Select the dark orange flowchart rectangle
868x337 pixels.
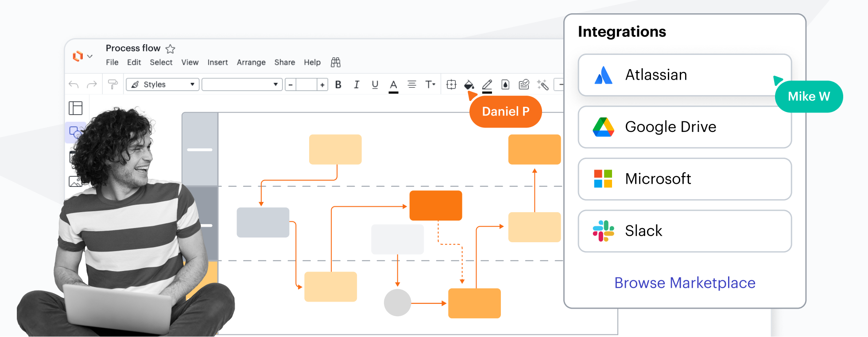[436, 205]
